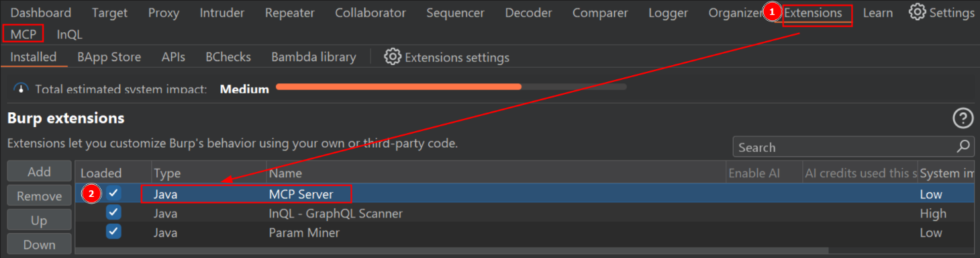Open the Settings gear icon

(x=918, y=12)
